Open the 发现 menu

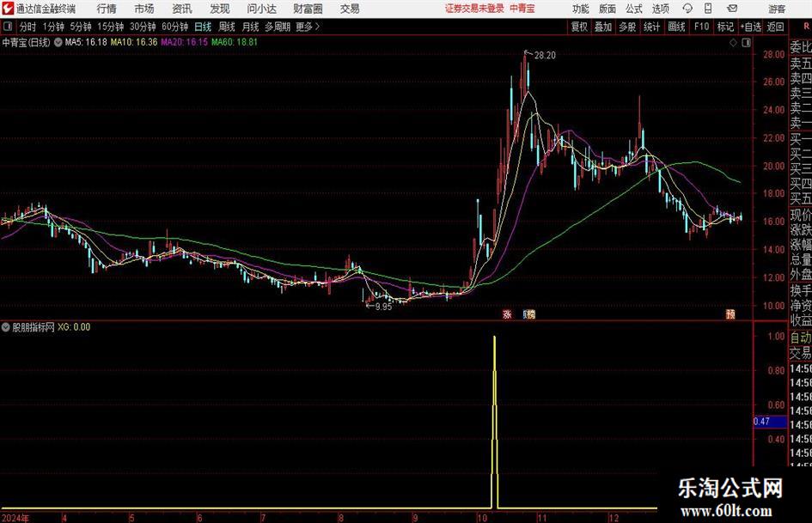[x=220, y=9]
